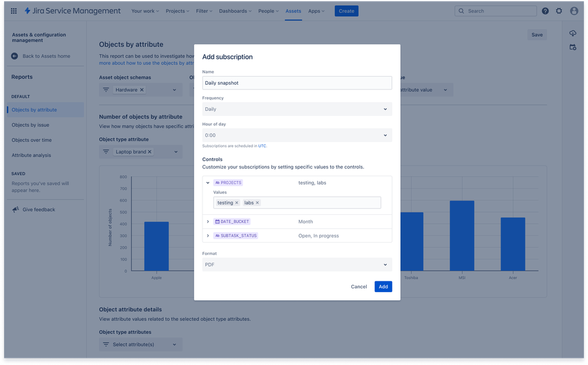Click the back arrow icon by Assets home
588x365 pixels.
[15, 56]
